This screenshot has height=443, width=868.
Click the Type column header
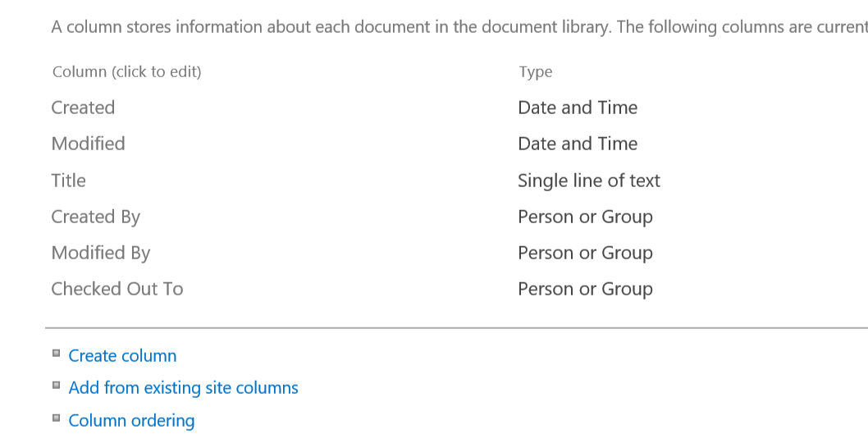point(535,72)
